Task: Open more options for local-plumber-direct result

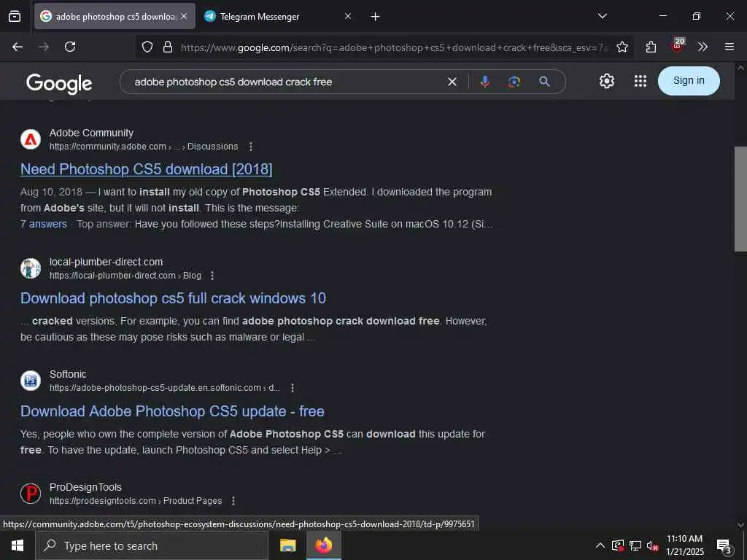Action: click(212, 276)
